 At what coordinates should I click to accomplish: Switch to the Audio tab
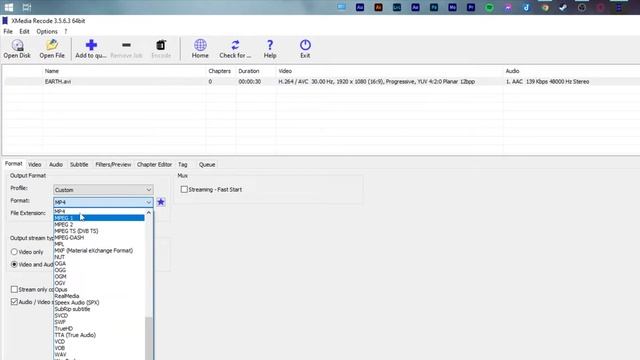tap(56, 164)
